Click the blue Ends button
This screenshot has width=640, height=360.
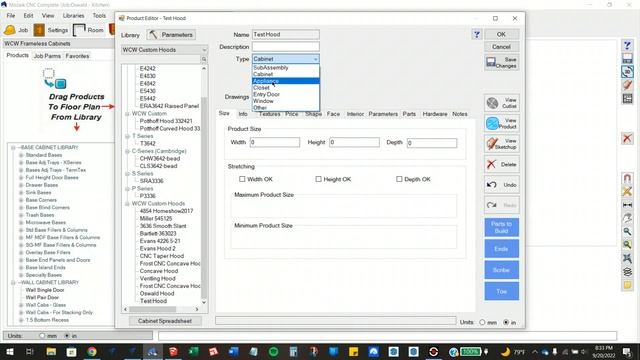click(x=501, y=249)
